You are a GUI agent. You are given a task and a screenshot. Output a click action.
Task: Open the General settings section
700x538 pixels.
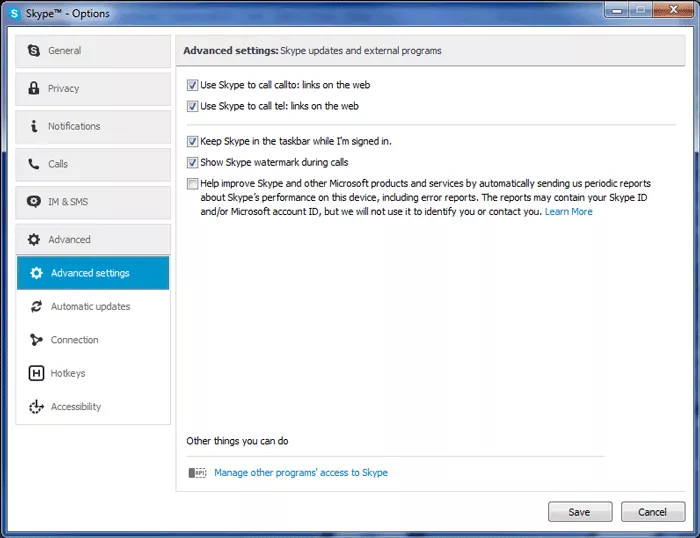[93, 51]
